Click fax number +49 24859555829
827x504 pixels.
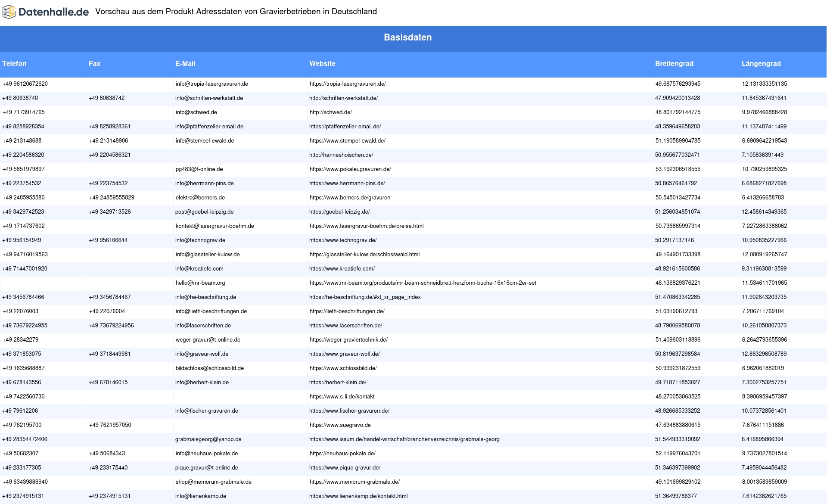click(x=112, y=198)
